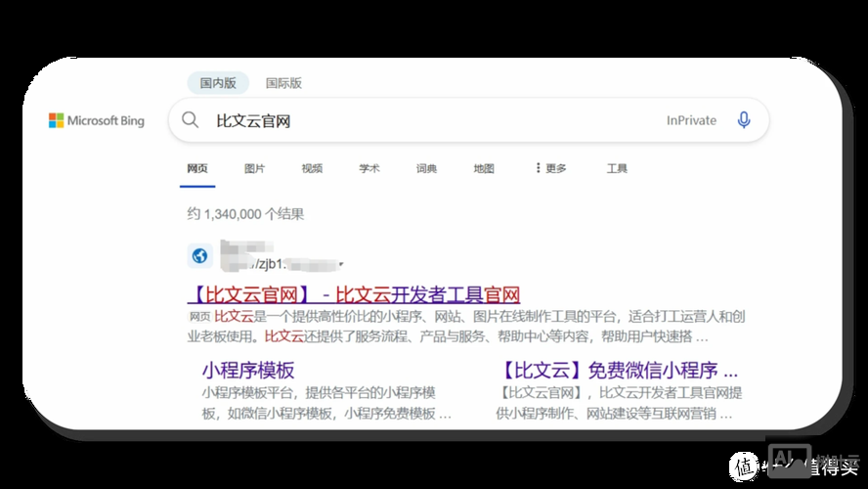
Task: Click the snippet starting 比文云是一个提供高性价比
Action: (466, 327)
